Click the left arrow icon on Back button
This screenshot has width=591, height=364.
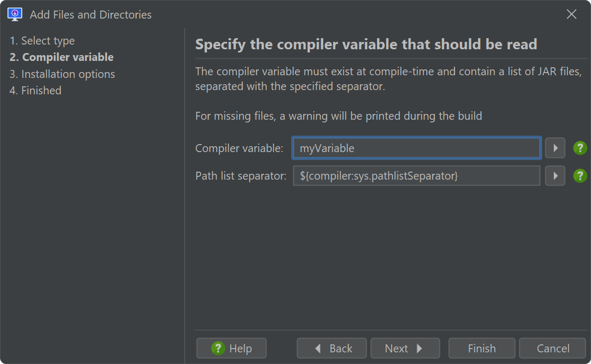coord(318,348)
